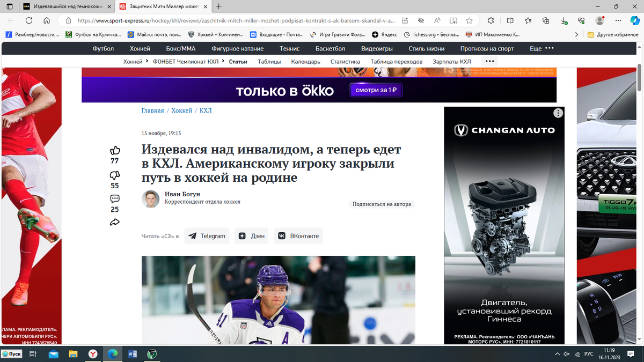The image size is (644, 362).
Task: Refresh the page with reload icon
Action: pos(29,20)
